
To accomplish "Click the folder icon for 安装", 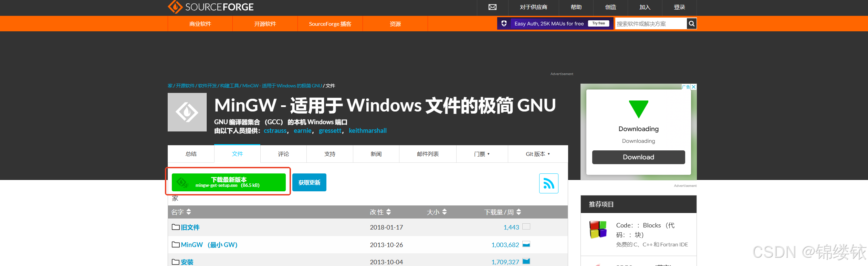I will click(x=176, y=262).
